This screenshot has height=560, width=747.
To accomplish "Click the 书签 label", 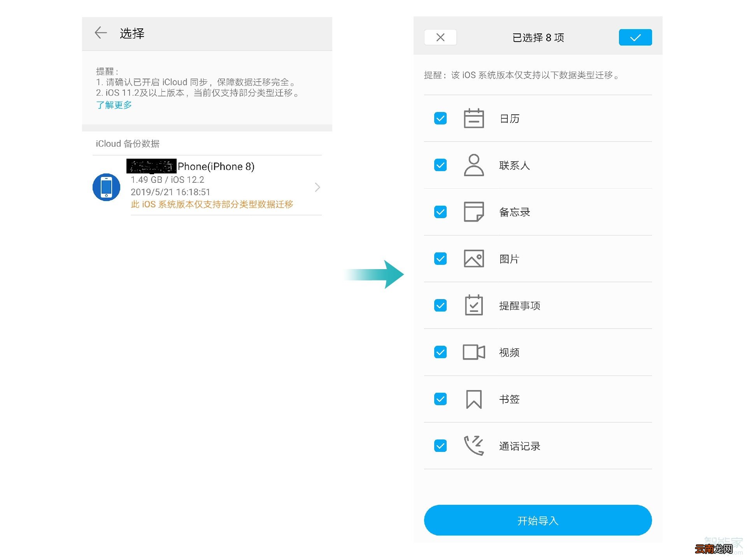I will [x=509, y=399].
